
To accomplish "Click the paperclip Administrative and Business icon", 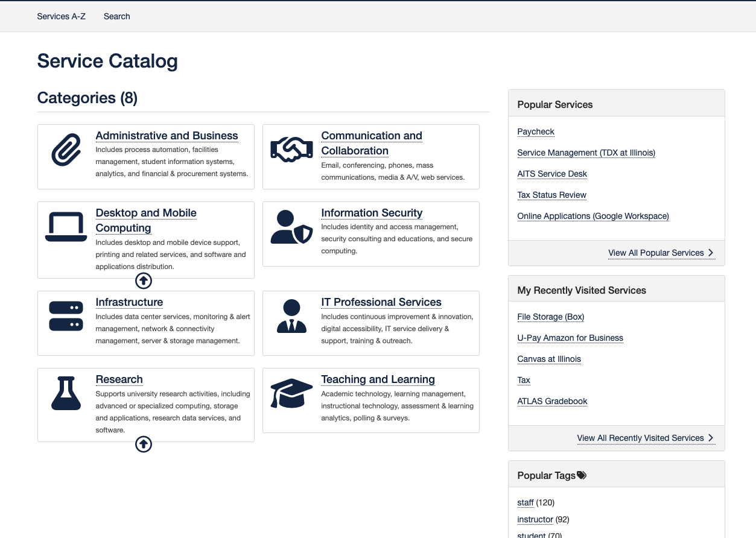I will pyautogui.click(x=66, y=151).
